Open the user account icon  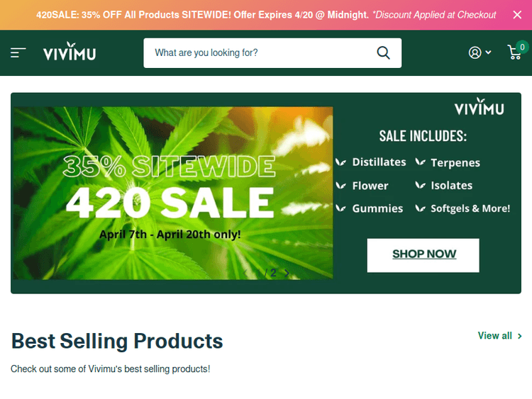coord(475,52)
